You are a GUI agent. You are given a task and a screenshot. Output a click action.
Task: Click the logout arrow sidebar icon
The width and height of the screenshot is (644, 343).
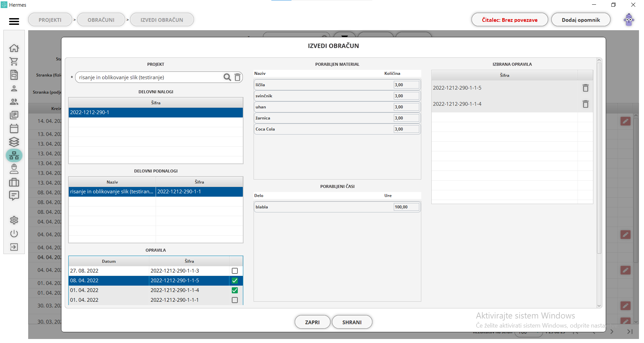click(x=14, y=247)
